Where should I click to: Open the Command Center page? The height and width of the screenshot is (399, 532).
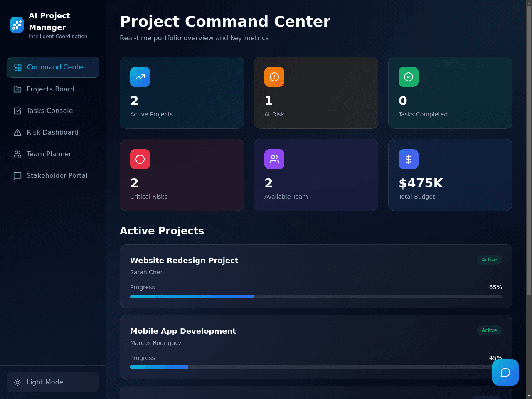53,67
